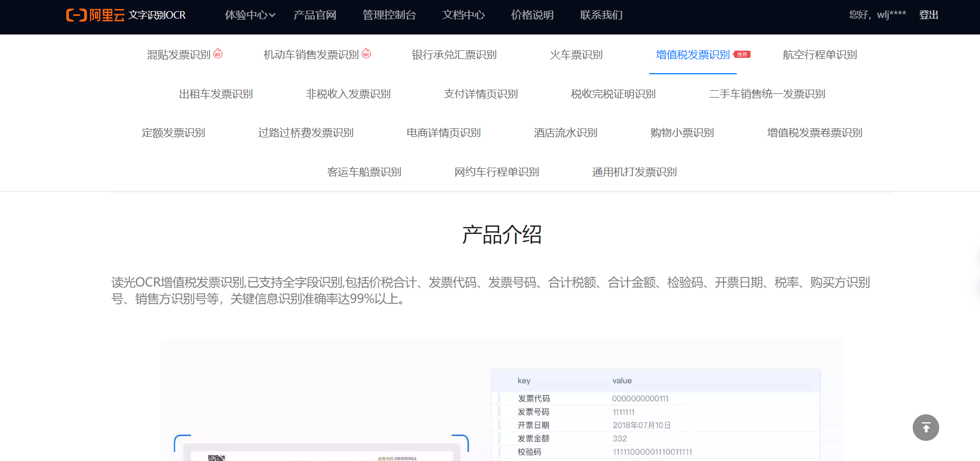Click the value column header
This screenshot has height=461, width=980.
click(622, 380)
